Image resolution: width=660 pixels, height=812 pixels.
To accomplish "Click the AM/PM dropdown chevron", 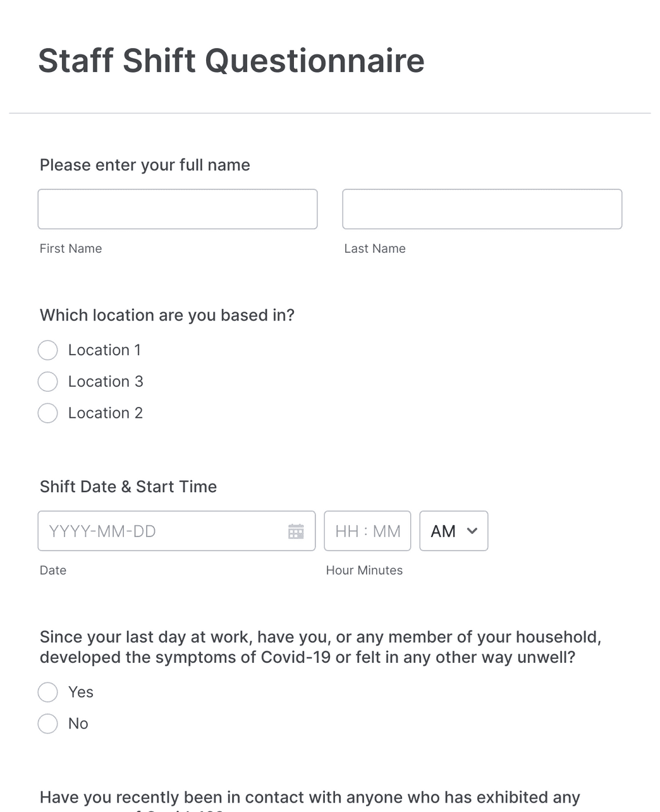I will point(472,531).
